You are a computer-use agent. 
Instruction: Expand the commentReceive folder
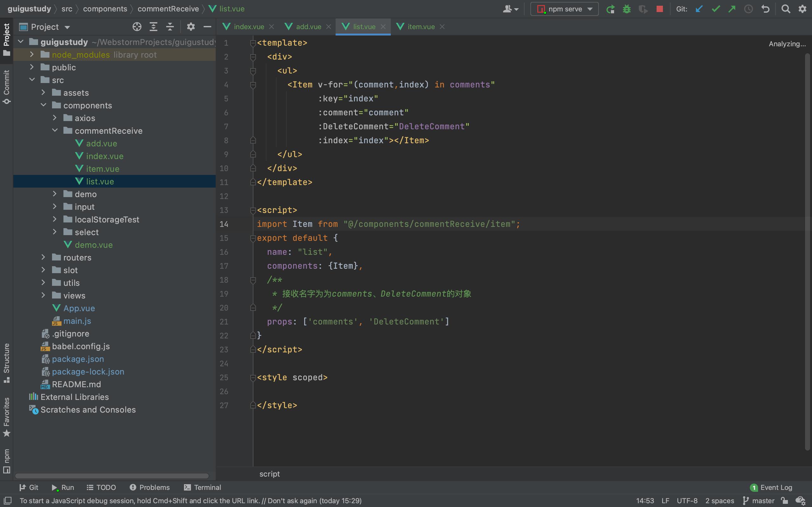(x=55, y=130)
